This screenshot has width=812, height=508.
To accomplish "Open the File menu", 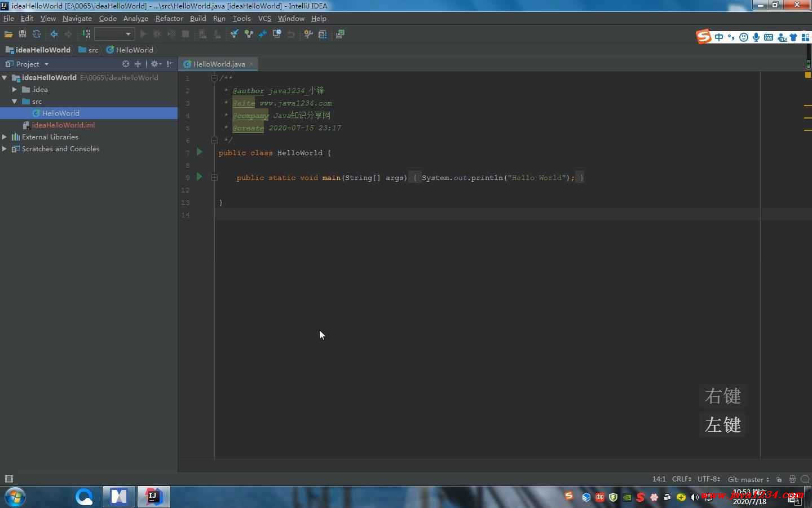I will point(8,19).
